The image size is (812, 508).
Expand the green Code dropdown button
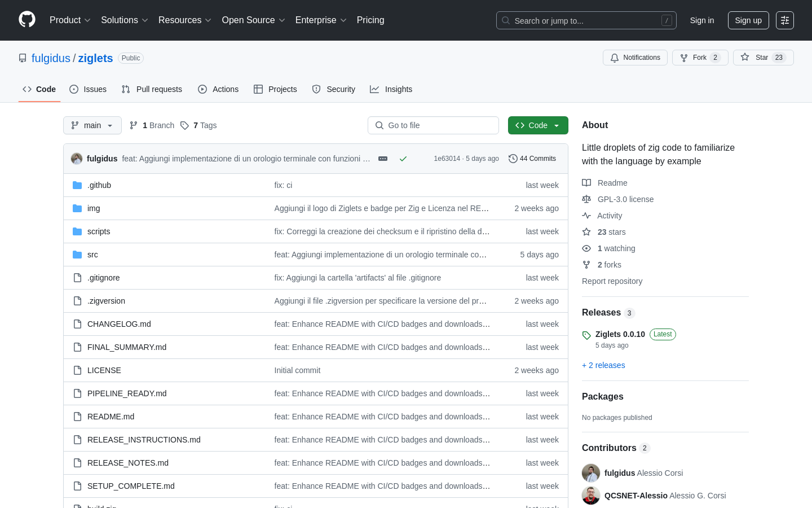[x=538, y=125]
